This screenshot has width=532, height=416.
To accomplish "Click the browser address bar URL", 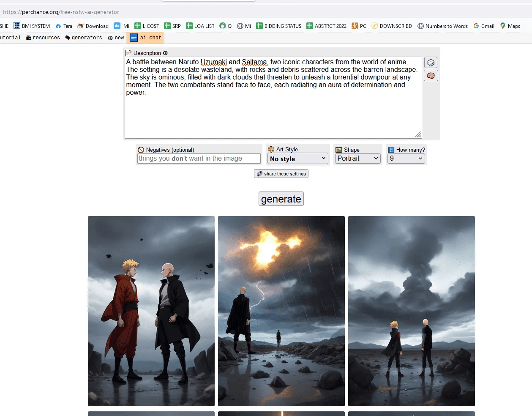I will point(61,12).
